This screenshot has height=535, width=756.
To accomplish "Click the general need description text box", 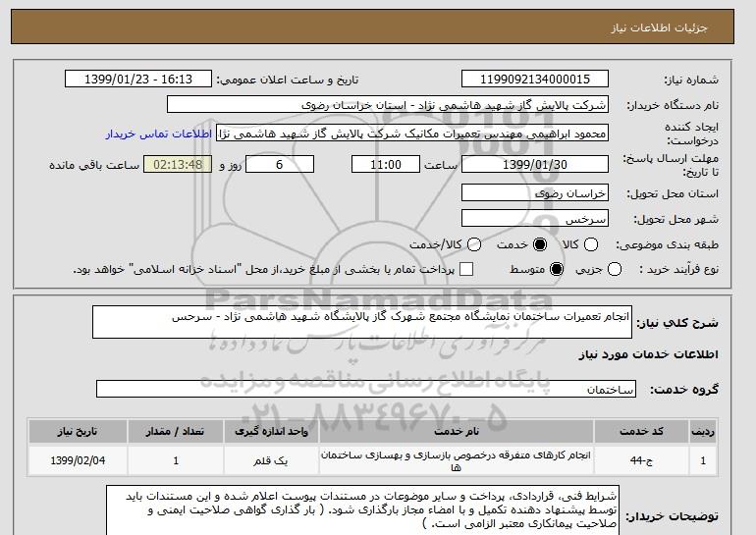I will point(362,322).
